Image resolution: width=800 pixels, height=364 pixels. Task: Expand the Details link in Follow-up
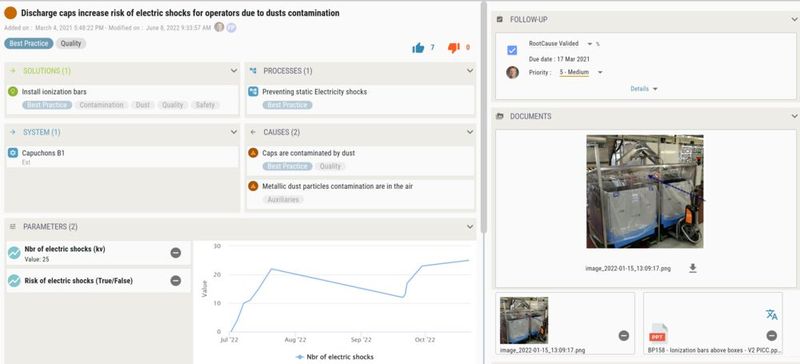point(644,89)
